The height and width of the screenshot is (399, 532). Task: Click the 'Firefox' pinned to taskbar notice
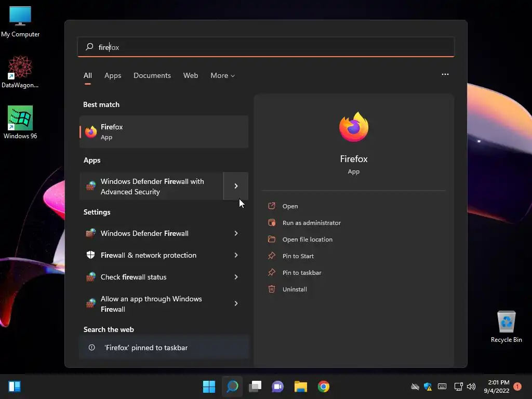click(x=164, y=348)
